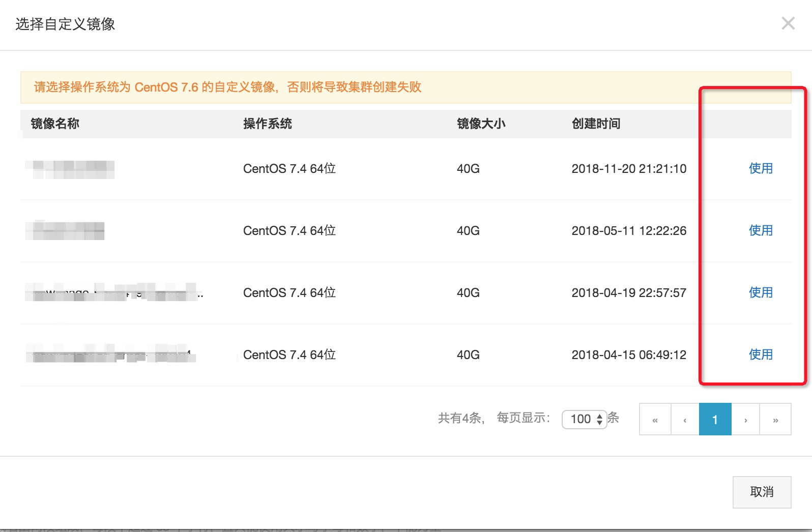The height and width of the screenshot is (532, 812).
Task: Select the fourth row's blurred image name
Action: click(x=111, y=353)
